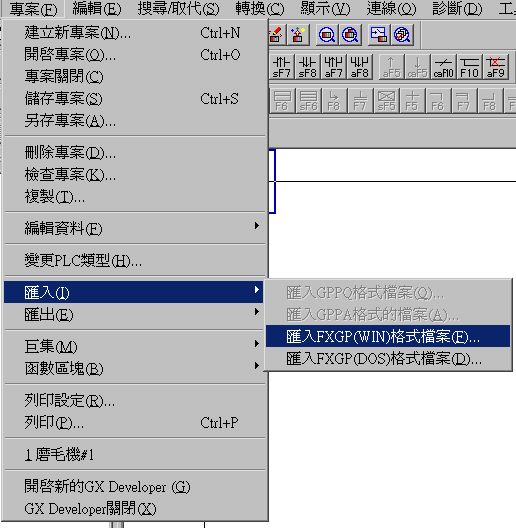The image size is (516, 528).
Task: Choose 變更PLC類型(H)... menu entry
Action: (135, 260)
